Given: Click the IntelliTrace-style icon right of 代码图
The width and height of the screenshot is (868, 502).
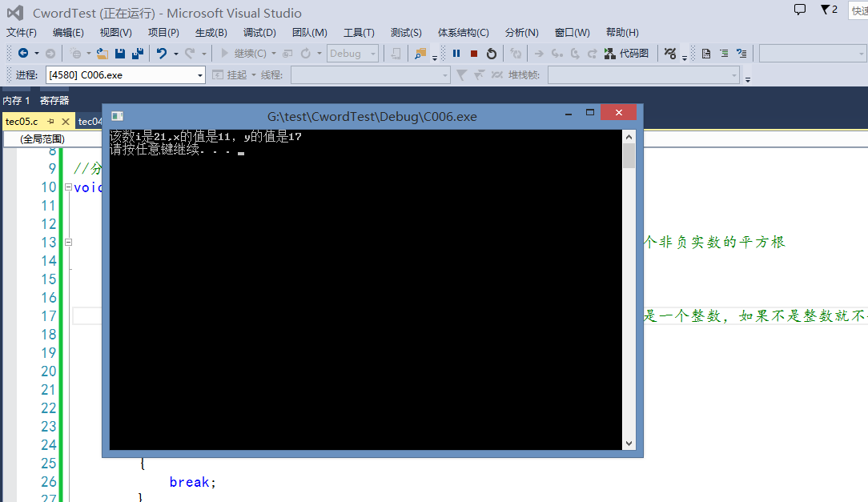Looking at the screenshot, I should click(x=670, y=53).
